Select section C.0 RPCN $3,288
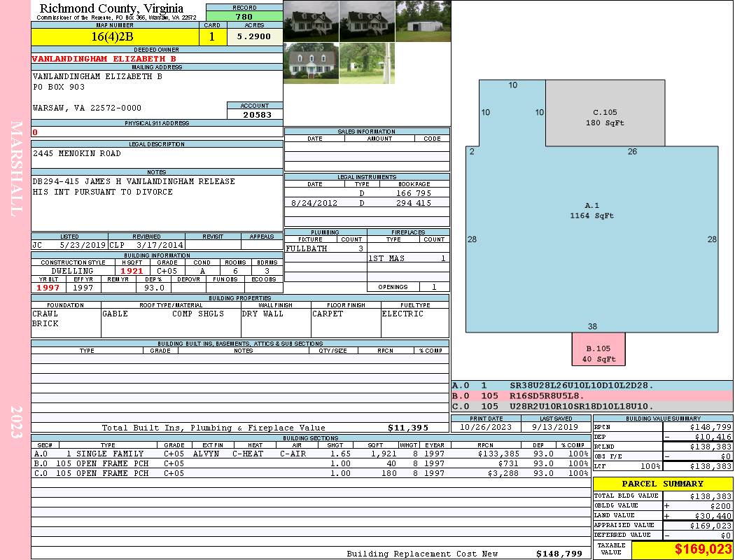735x560 pixels. tap(503, 473)
